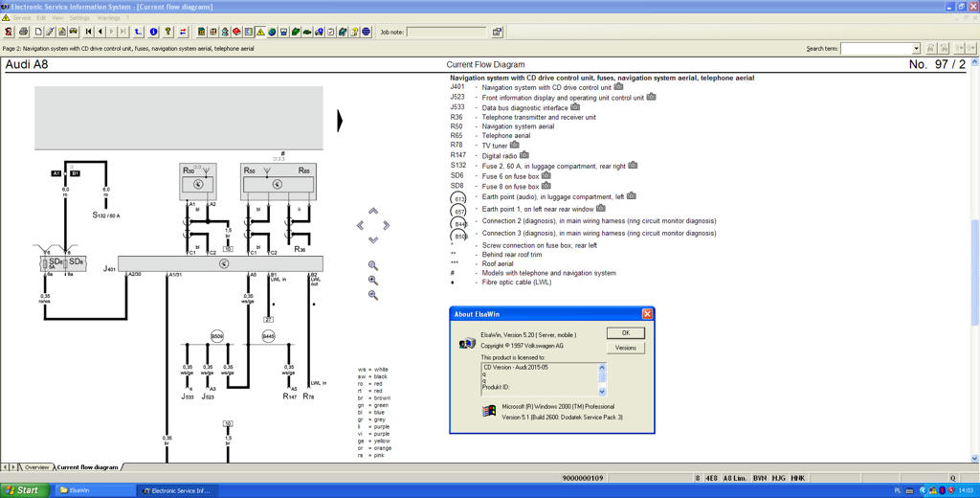Switch to Electronic Service Inf... taskbar button
Screen dimensions: 980x498
(178, 490)
